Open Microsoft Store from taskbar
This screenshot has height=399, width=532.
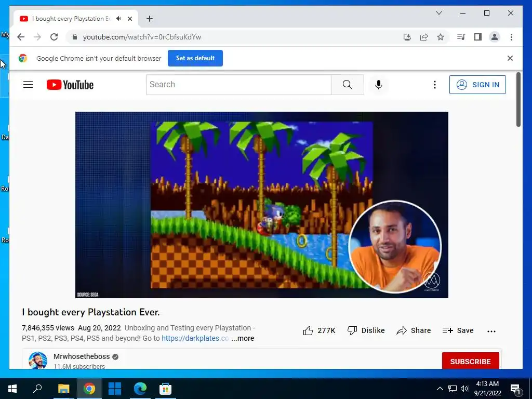(166, 389)
